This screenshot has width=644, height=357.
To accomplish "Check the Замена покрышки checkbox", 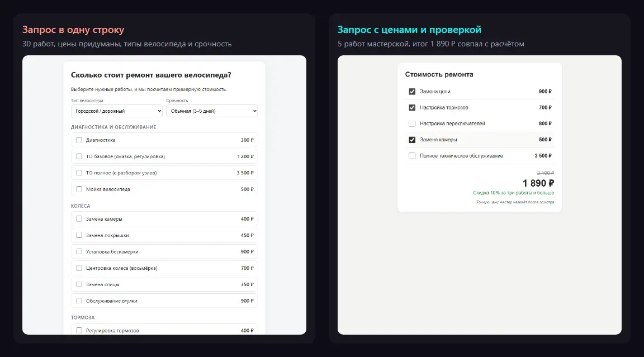I will 79,235.
